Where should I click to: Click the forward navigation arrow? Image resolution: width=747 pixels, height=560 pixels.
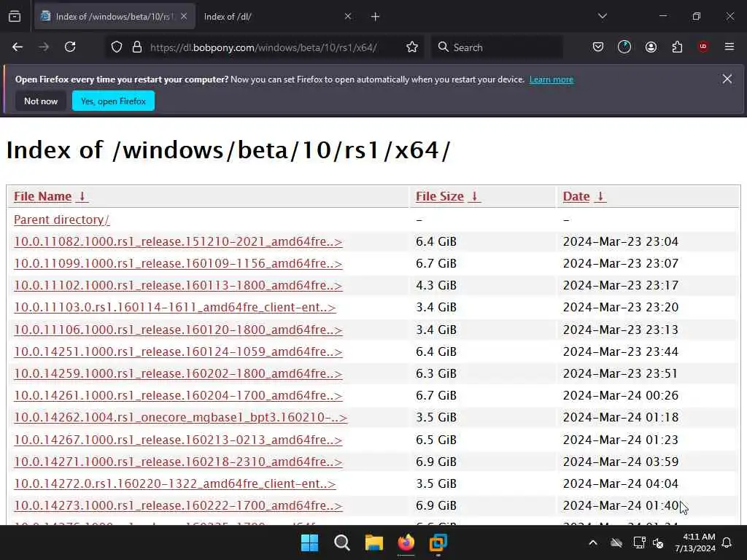pyautogui.click(x=44, y=47)
